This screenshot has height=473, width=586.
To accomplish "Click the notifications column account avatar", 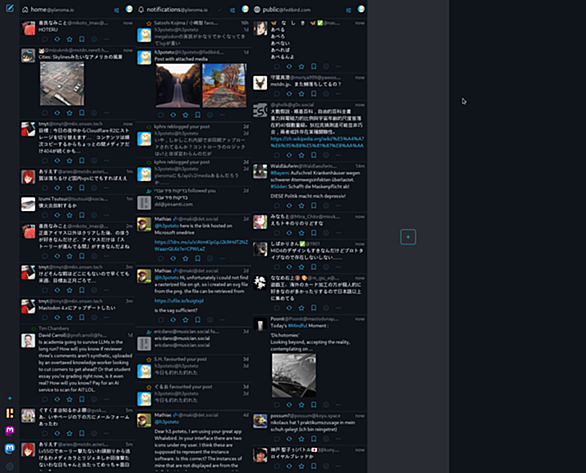I will pyautogui.click(x=245, y=9).
